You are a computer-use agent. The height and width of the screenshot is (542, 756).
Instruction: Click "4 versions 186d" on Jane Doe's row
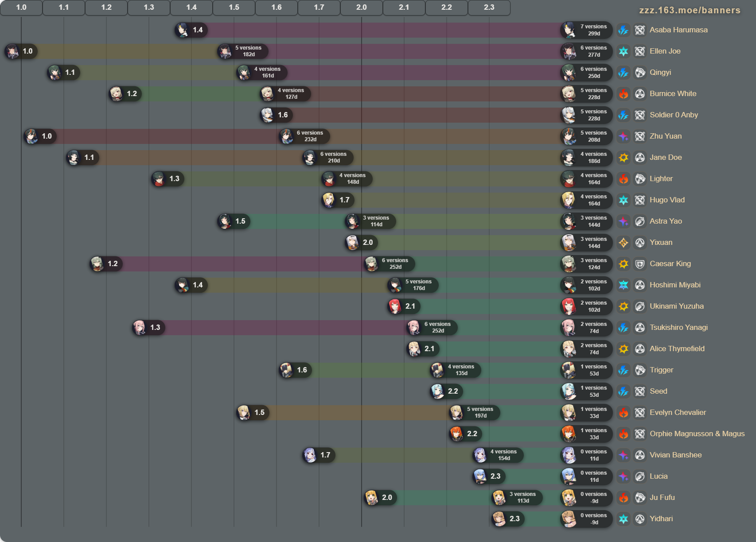(x=586, y=158)
